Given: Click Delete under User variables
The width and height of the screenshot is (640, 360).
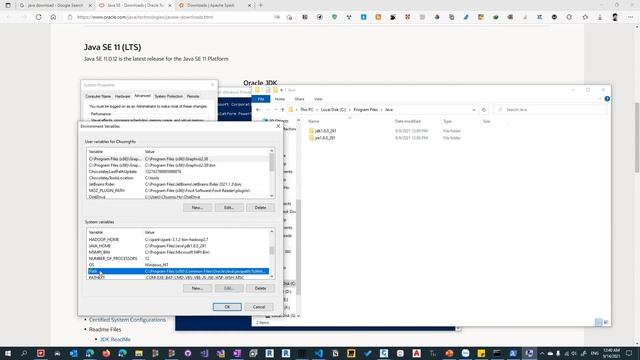Looking at the screenshot, I should coord(260,208).
